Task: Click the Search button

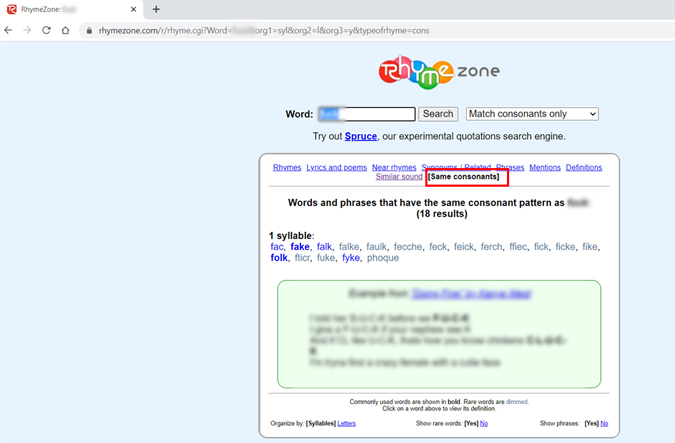Action: click(438, 114)
